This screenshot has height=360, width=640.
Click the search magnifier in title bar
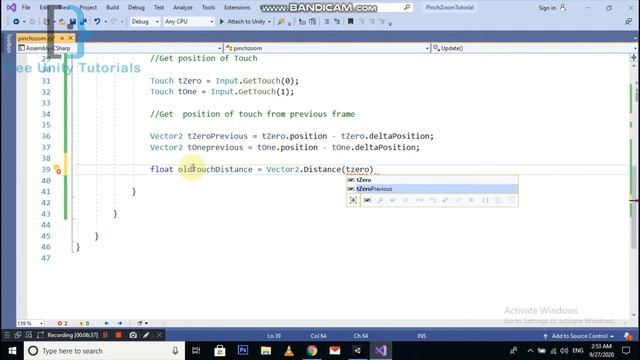tap(407, 7)
